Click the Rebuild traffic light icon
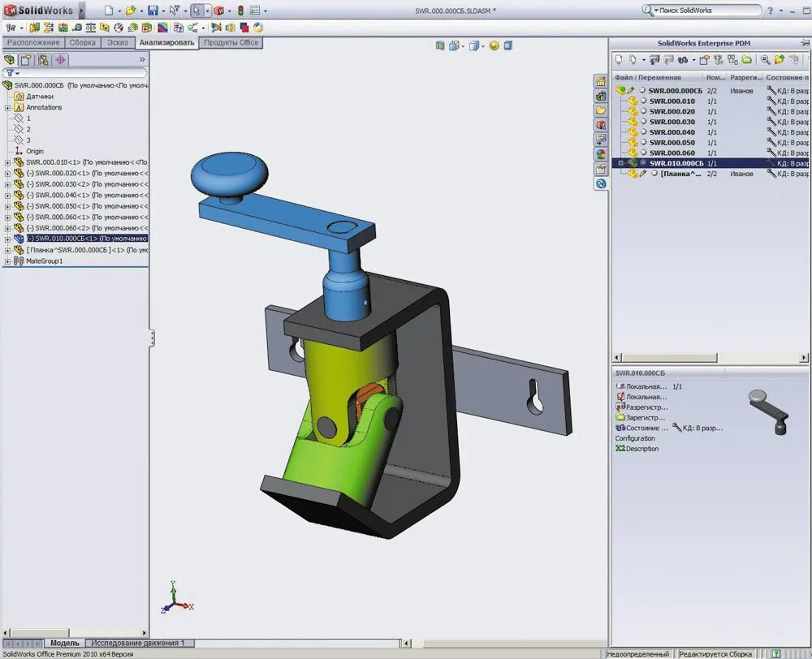 (x=241, y=10)
